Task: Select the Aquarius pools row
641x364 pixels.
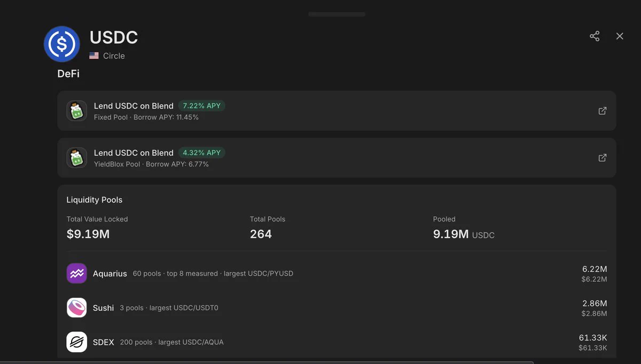Action: (337, 273)
